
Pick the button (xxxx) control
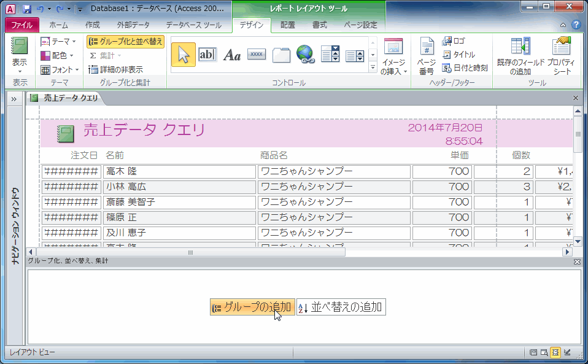click(257, 55)
